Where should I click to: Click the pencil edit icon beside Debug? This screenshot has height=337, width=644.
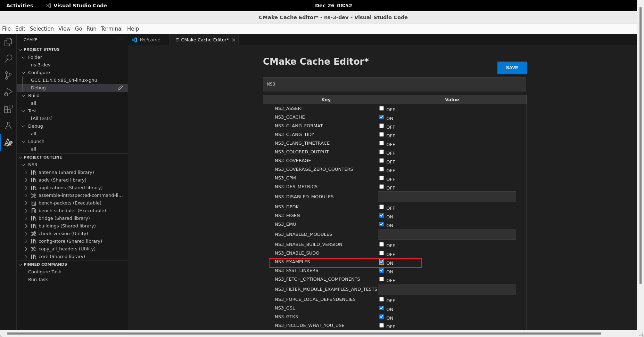tap(120, 88)
